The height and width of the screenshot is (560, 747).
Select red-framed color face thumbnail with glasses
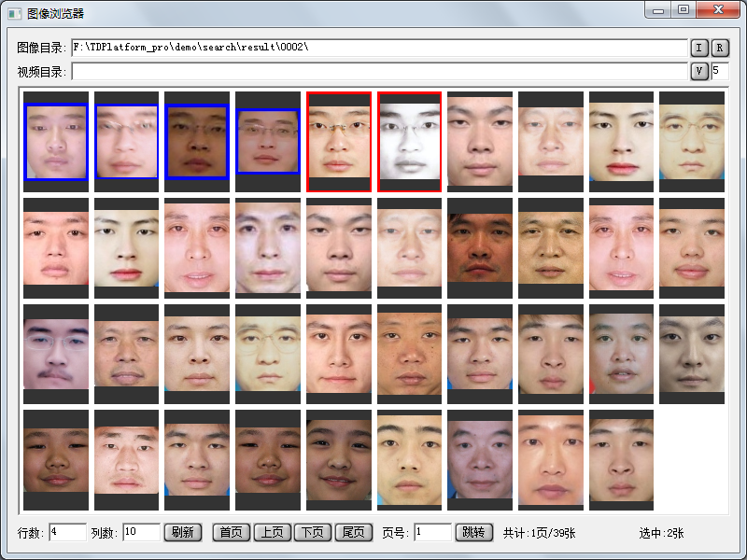(339, 142)
